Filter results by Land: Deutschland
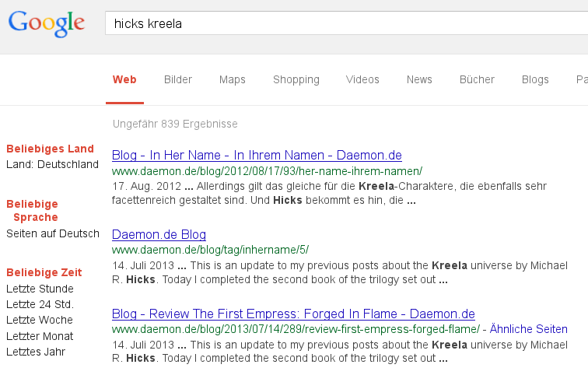 52,164
